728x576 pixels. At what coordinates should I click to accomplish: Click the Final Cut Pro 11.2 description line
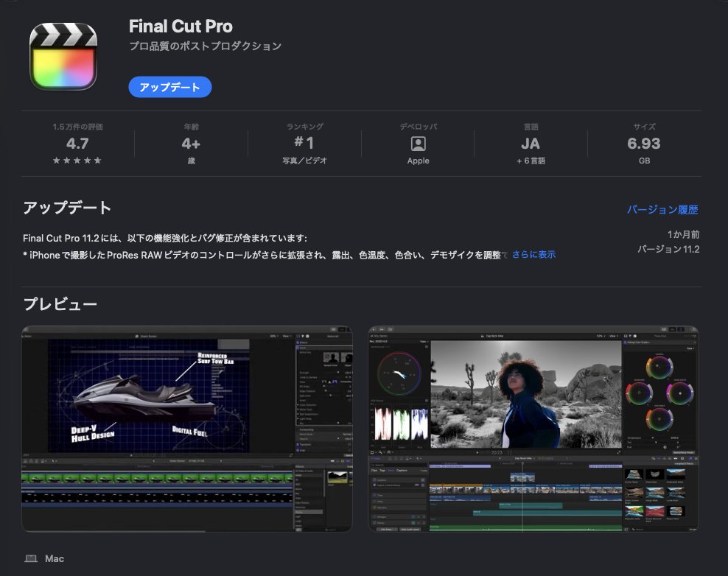pyautogui.click(x=165, y=238)
